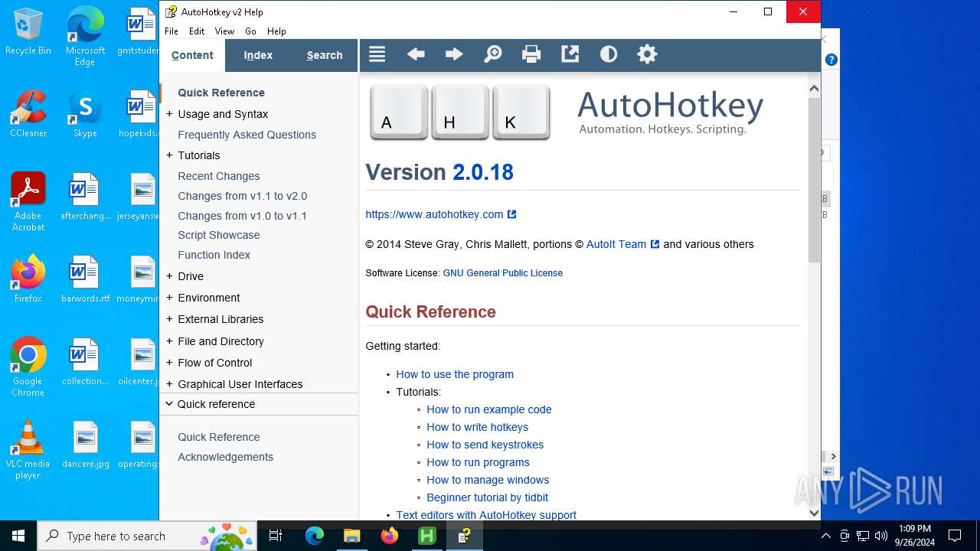Select CCleaner desktop icon

[28, 114]
